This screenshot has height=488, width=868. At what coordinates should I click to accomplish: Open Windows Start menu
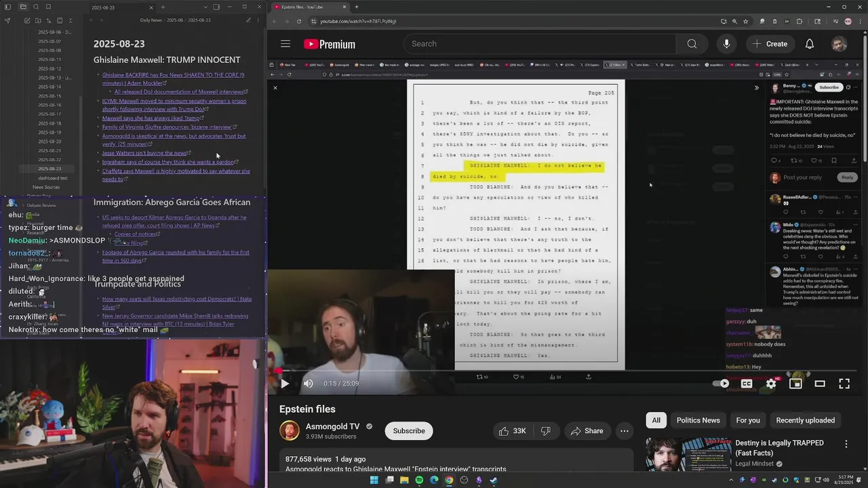pyautogui.click(x=374, y=481)
